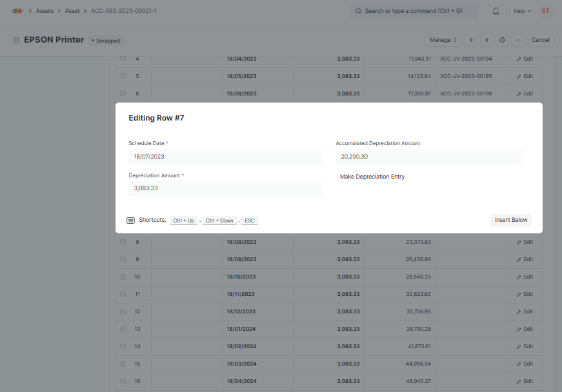Screen dimensions: 562x392
Task: Open the ellipsis more-options menu
Action: 517,39
